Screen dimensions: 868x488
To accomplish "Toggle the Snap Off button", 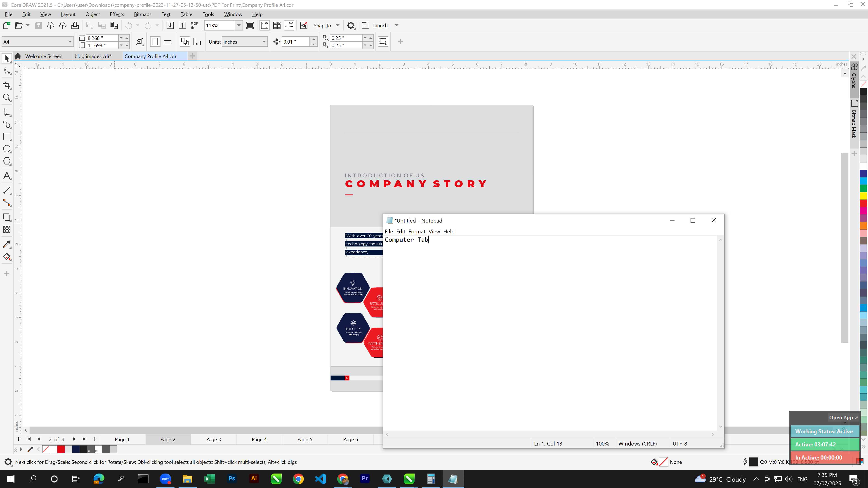I will 304,26.
